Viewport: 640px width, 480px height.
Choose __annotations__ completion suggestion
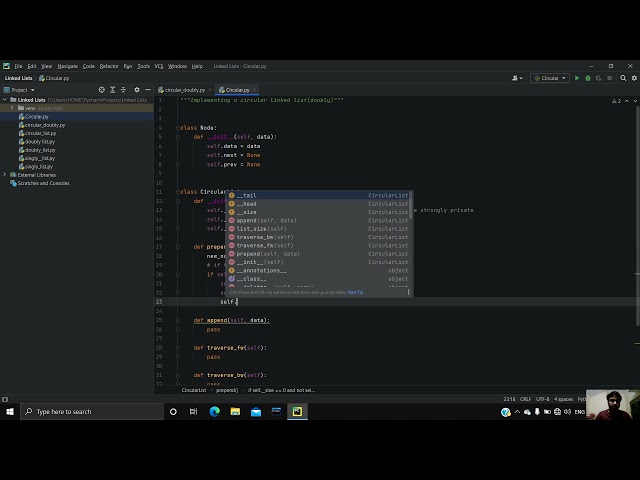pyautogui.click(x=319, y=271)
